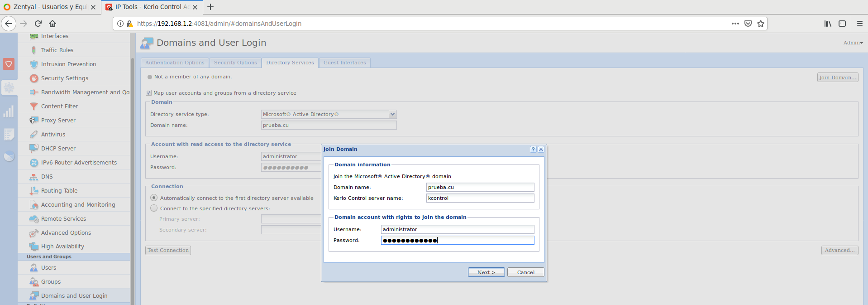Expand the Directory service type dropdown arrow
This screenshot has height=305, width=868.
point(393,114)
